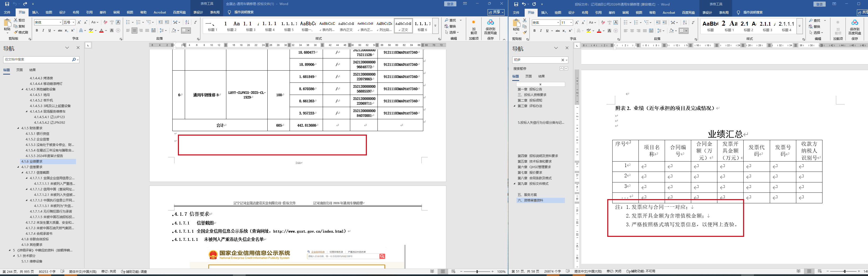Click the 共享 button in 金晟达 window
Screen dimensions: 868x276
pyautogui.click(x=496, y=12)
